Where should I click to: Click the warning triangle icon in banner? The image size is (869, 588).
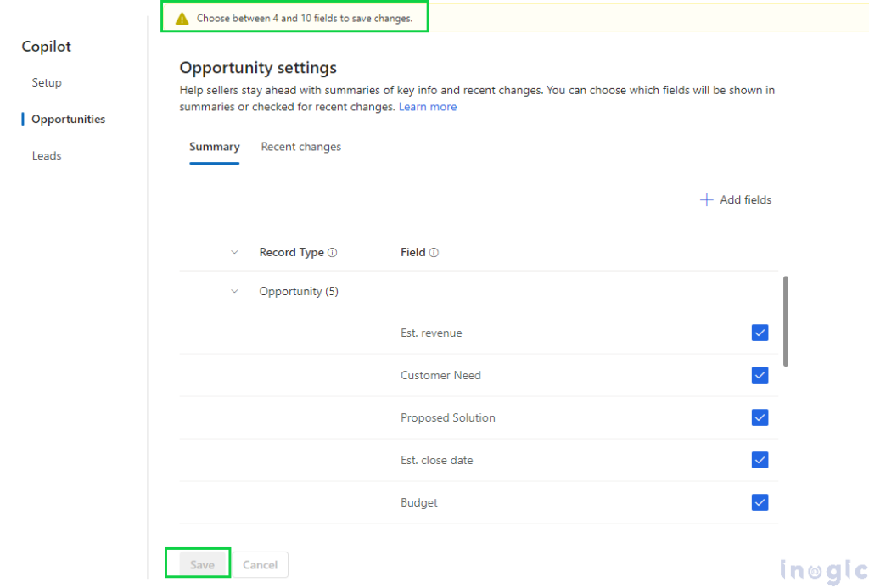pyautogui.click(x=182, y=18)
